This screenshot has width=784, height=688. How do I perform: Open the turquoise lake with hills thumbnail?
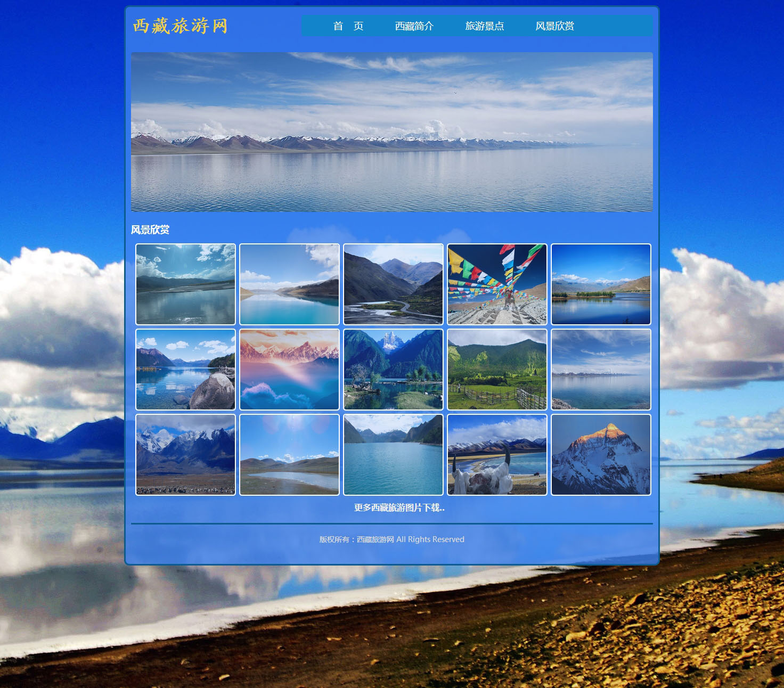[x=289, y=284]
